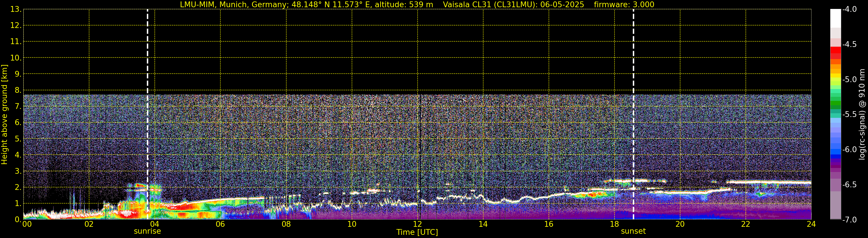This screenshot has height=238, width=868.
Task: Click the "16" time axis tick label
Action: 549,224
